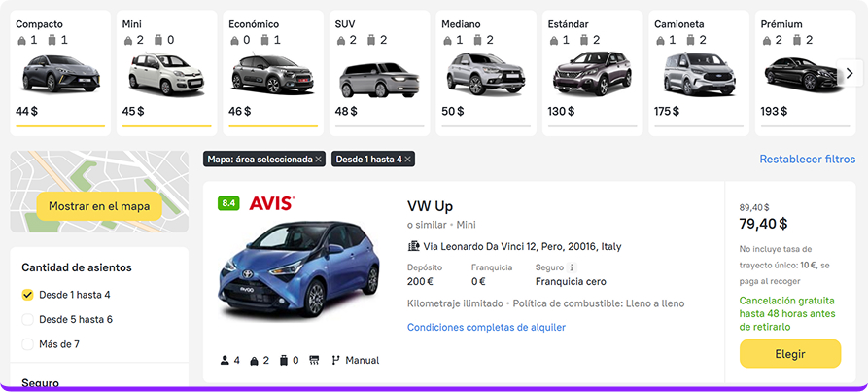Click the AVIS logo
Viewport: 868px width, 392px height.
tap(271, 203)
